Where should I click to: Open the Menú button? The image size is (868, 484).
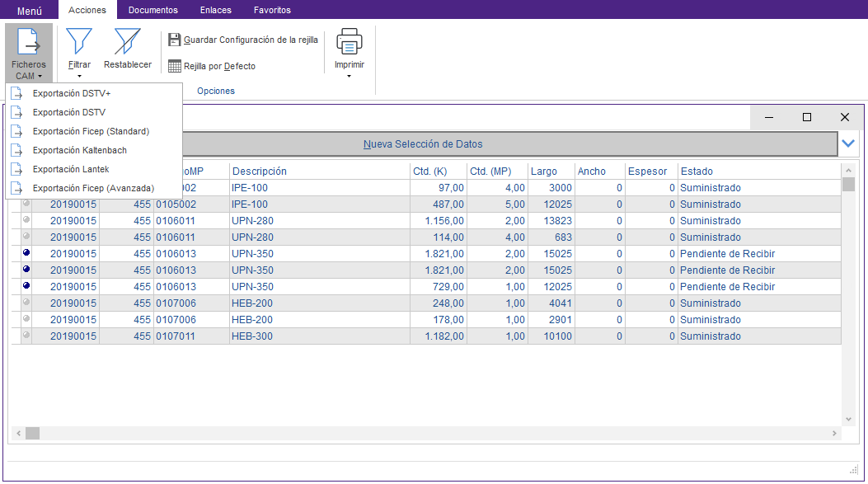coord(30,11)
